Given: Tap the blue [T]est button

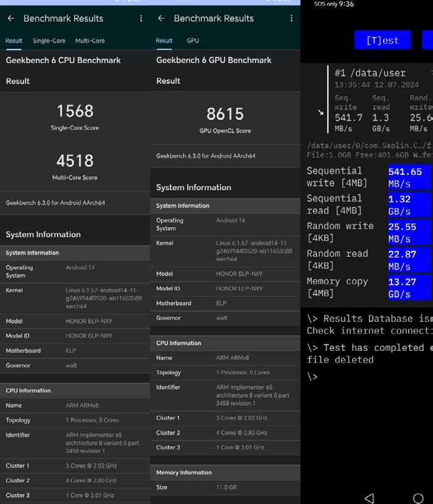Looking at the screenshot, I should point(382,40).
